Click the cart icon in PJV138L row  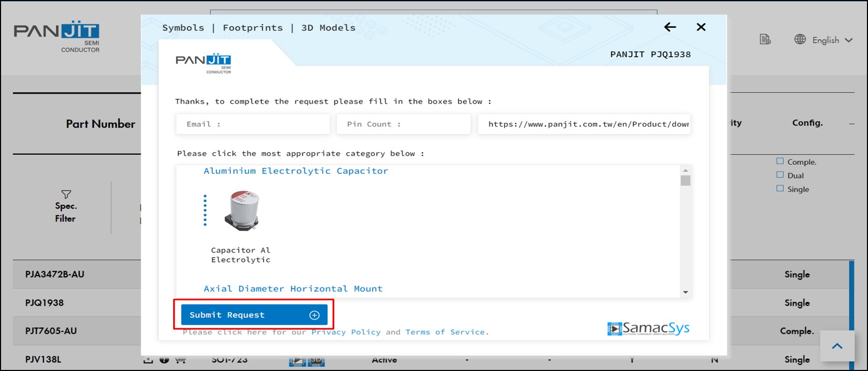[x=181, y=360]
